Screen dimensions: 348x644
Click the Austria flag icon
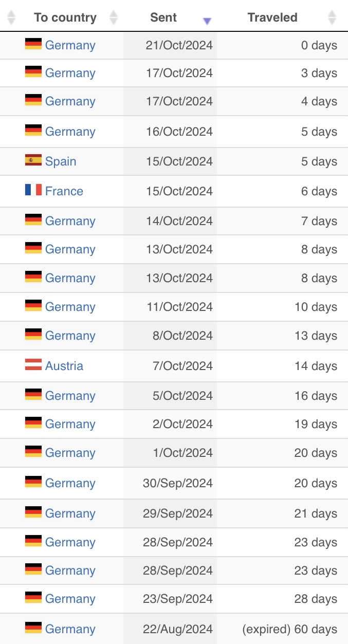coord(33,364)
